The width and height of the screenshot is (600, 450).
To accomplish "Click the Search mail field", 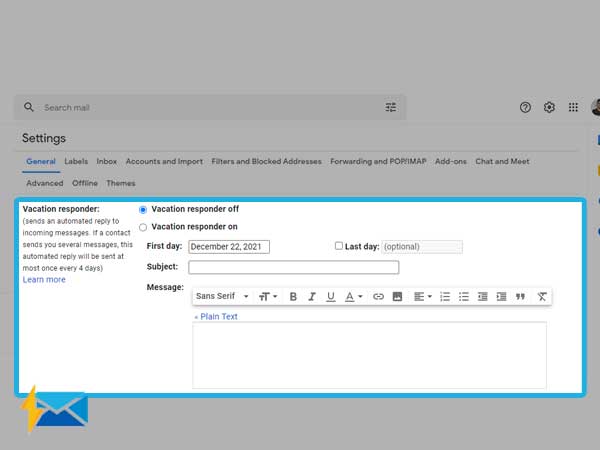I will tap(210, 108).
